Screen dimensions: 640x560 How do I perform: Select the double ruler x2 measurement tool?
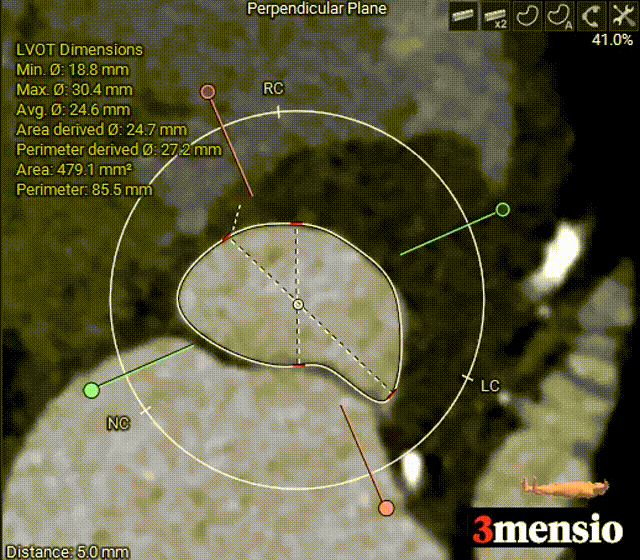point(494,15)
